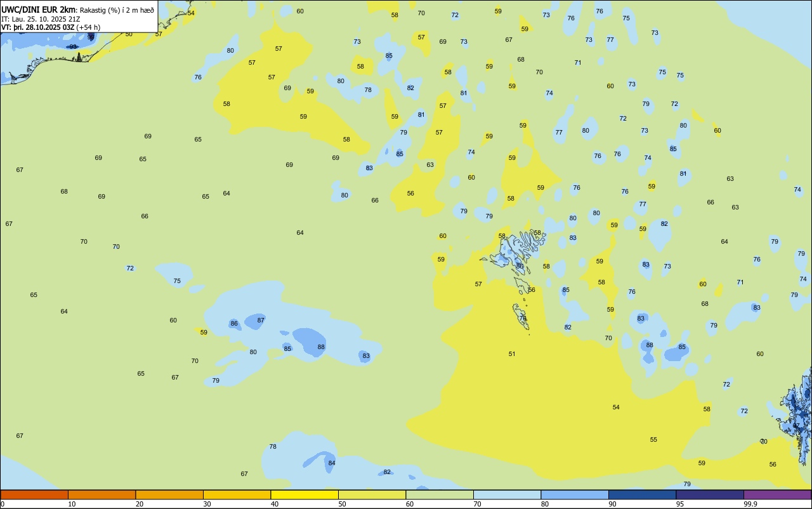Click the '93' humidity value on the map
This screenshot has width=812, height=509.
[73, 47]
